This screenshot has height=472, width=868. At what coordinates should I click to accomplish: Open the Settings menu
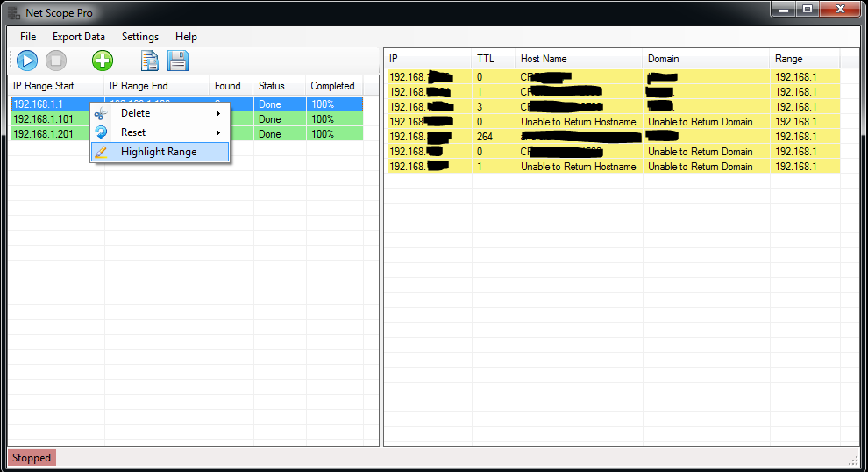[140, 37]
